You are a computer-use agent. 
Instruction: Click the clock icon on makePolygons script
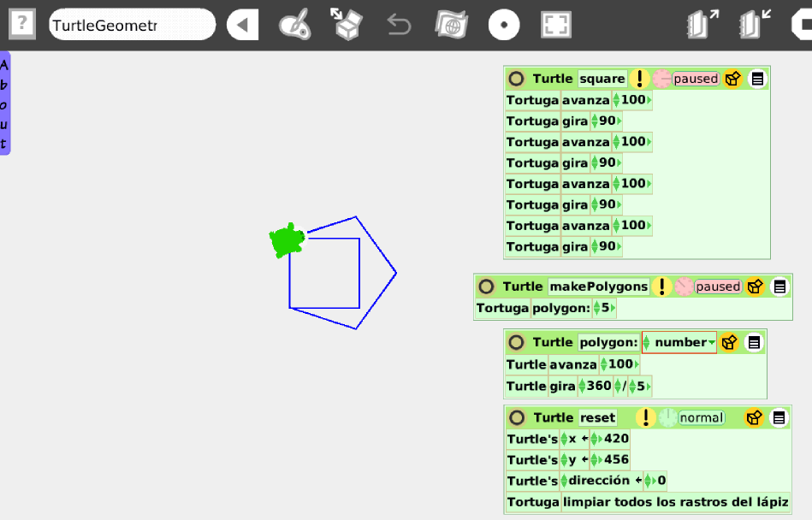click(682, 287)
